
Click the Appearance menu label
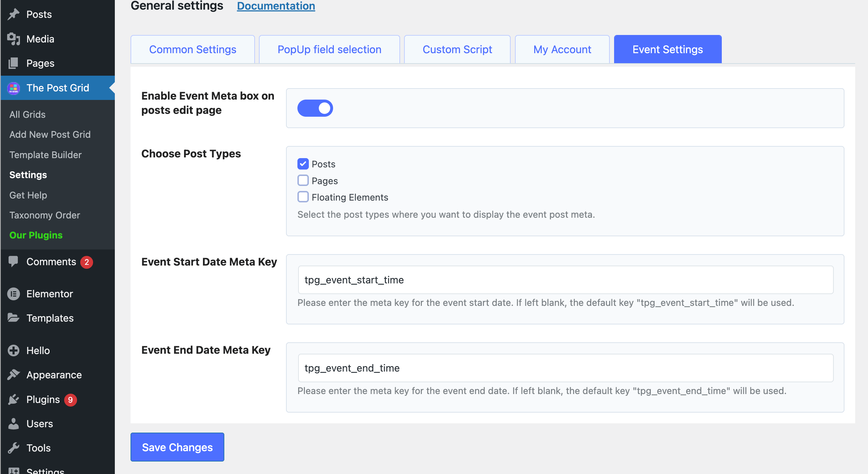tap(54, 375)
